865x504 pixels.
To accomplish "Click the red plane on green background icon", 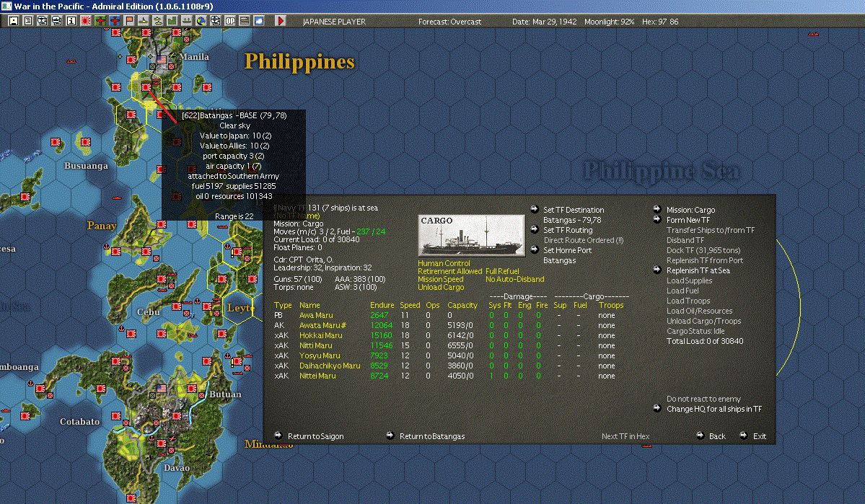I will point(100,21).
